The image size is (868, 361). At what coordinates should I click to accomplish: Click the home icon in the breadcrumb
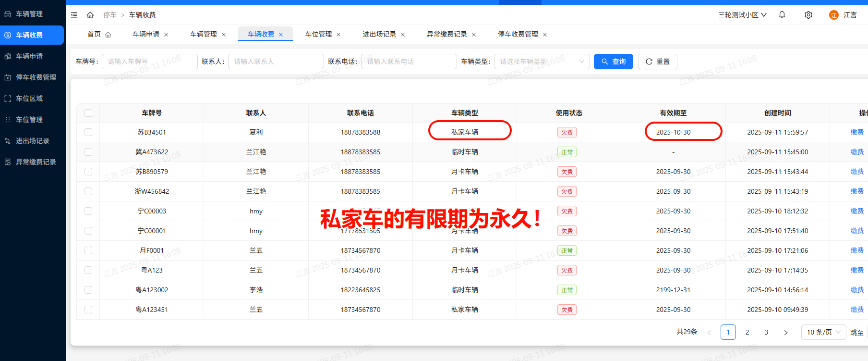click(90, 15)
